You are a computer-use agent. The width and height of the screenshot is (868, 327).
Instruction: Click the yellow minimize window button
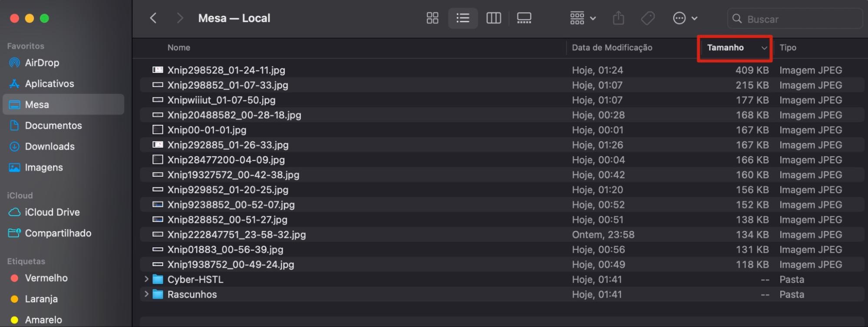[x=30, y=18]
